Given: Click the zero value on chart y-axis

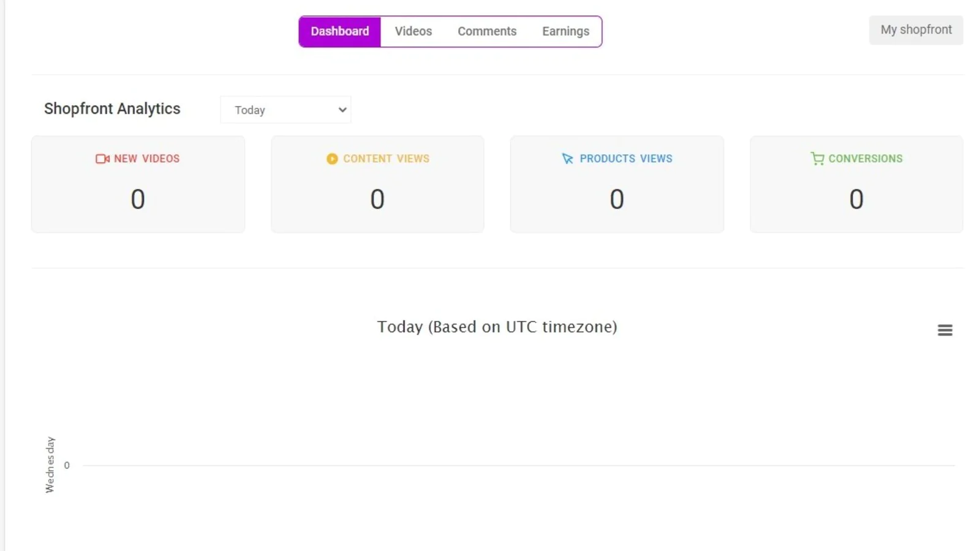Looking at the screenshot, I should (x=67, y=465).
